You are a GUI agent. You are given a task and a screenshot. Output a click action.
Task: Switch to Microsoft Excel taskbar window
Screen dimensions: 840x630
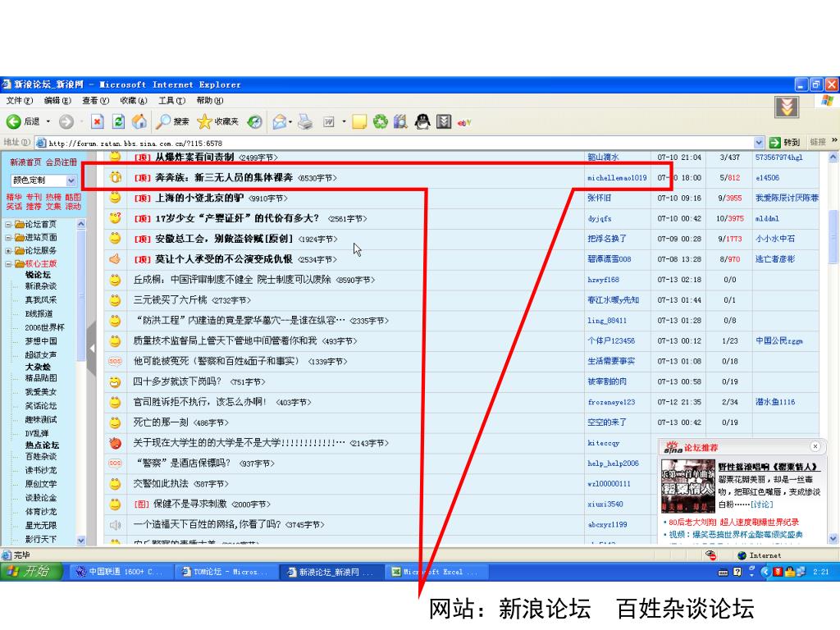coord(438,572)
